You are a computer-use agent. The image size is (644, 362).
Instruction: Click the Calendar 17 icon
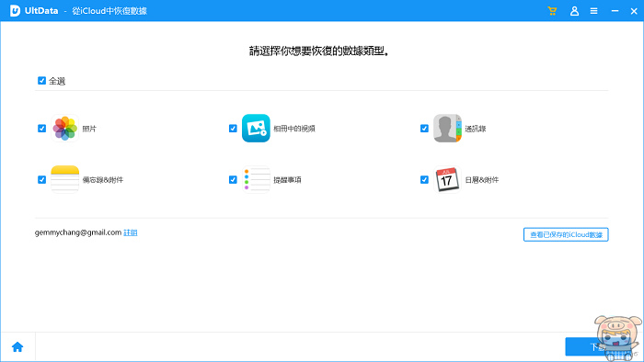pos(447,179)
